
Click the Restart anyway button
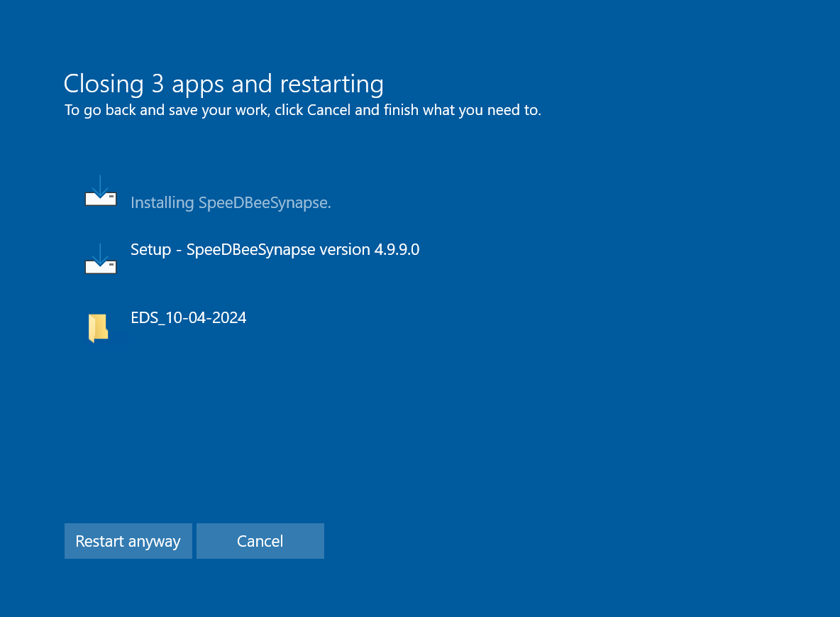click(x=128, y=541)
